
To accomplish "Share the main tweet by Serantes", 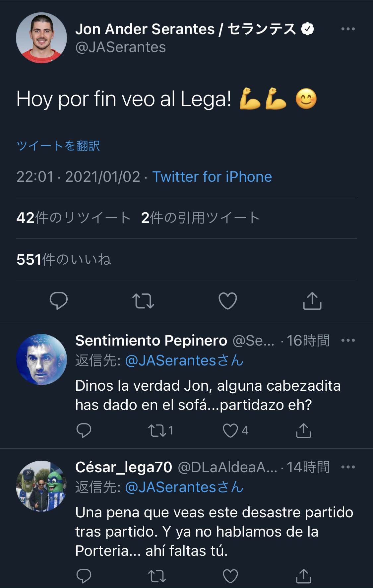I will 312,301.
